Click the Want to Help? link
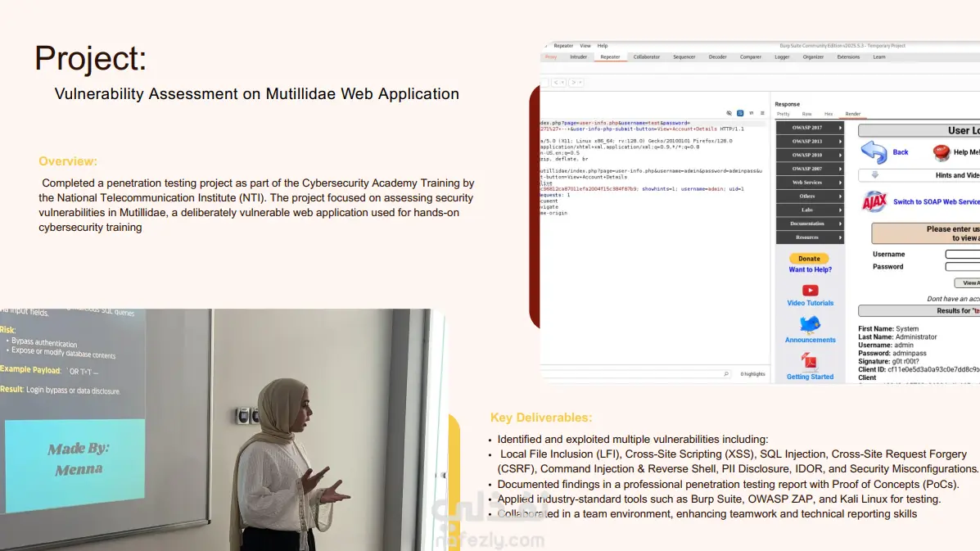 pos(810,270)
